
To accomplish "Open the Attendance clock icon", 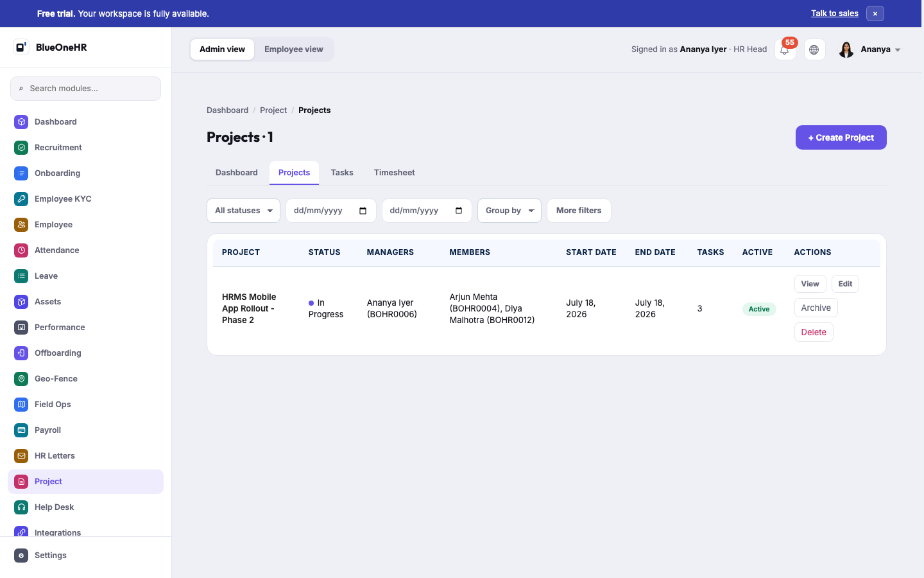I will tap(21, 250).
